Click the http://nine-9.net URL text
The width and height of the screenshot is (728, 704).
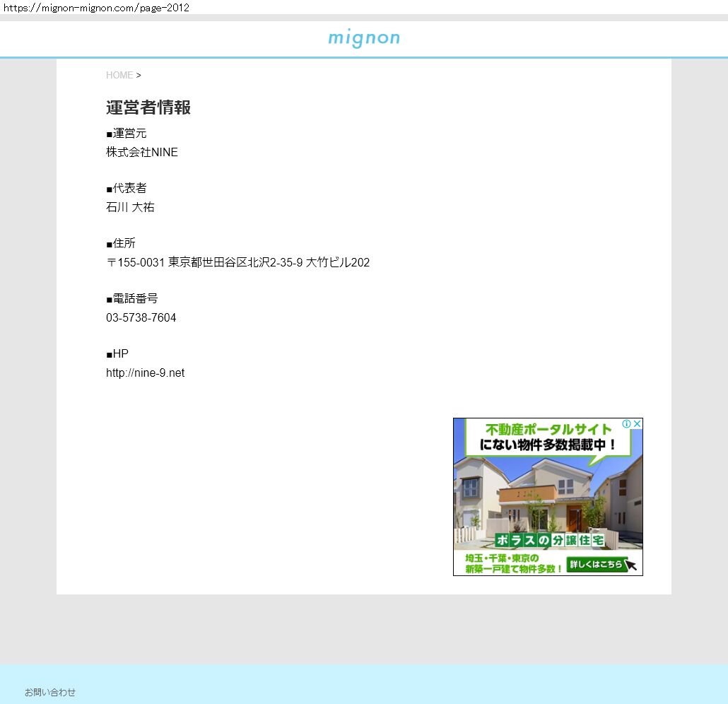click(x=146, y=373)
